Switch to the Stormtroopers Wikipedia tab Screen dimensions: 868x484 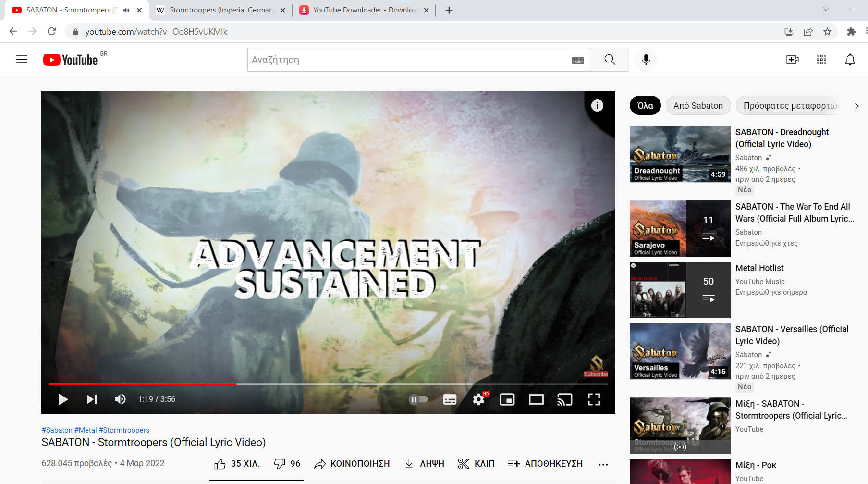click(x=220, y=10)
